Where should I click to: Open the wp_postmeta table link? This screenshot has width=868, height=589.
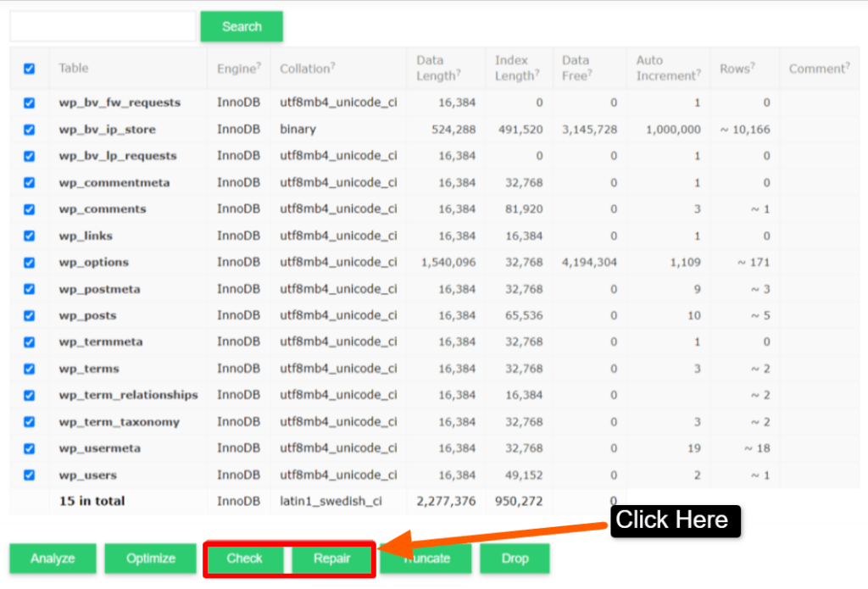click(100, 289)
